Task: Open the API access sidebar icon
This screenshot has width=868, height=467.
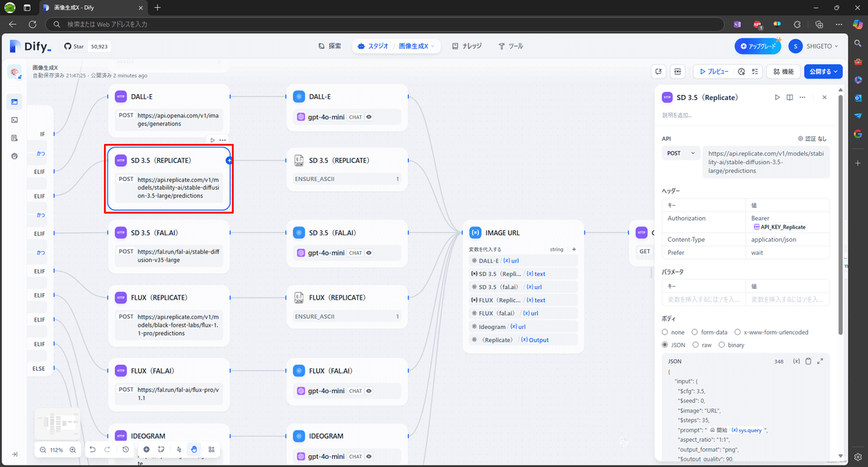Action: coord(14,119)
